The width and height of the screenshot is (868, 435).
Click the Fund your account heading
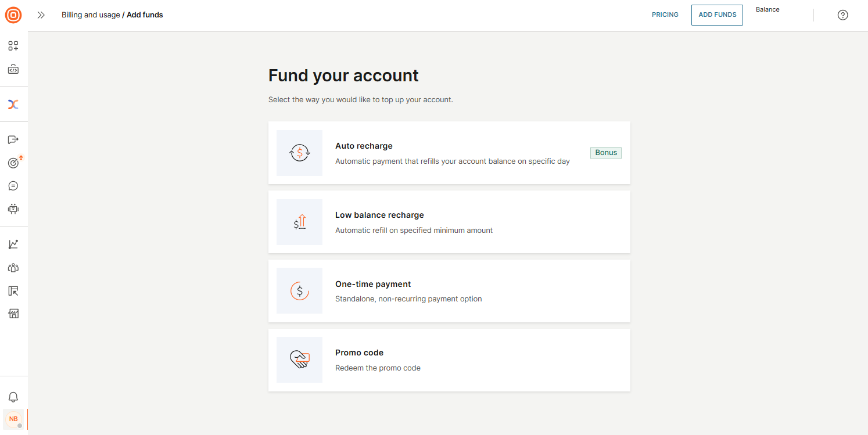(343, 76)
